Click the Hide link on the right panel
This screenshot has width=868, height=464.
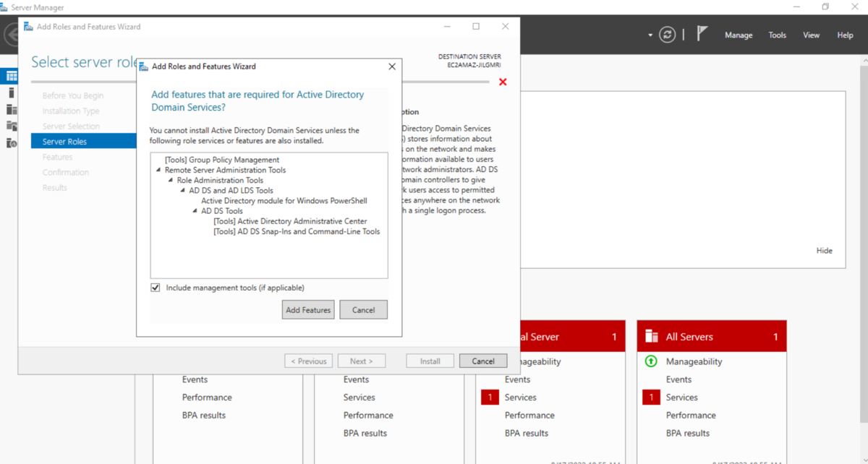(x=824, y=250)
